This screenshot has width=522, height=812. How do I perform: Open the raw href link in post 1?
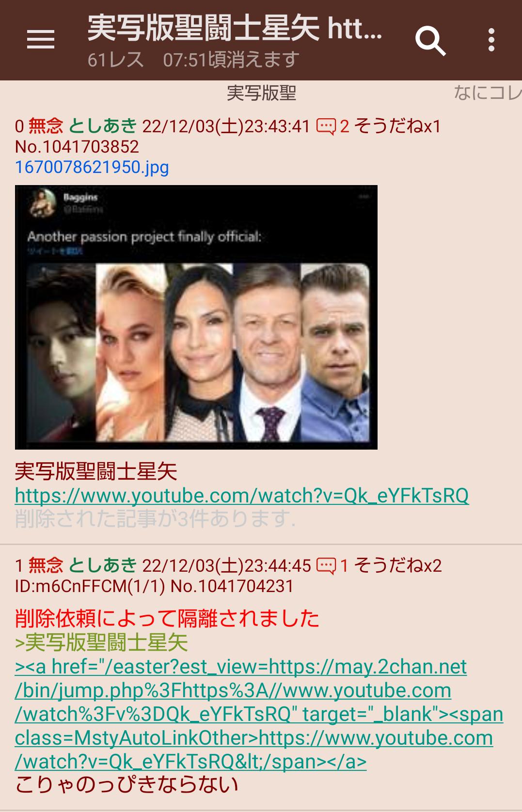coord(259,714)
